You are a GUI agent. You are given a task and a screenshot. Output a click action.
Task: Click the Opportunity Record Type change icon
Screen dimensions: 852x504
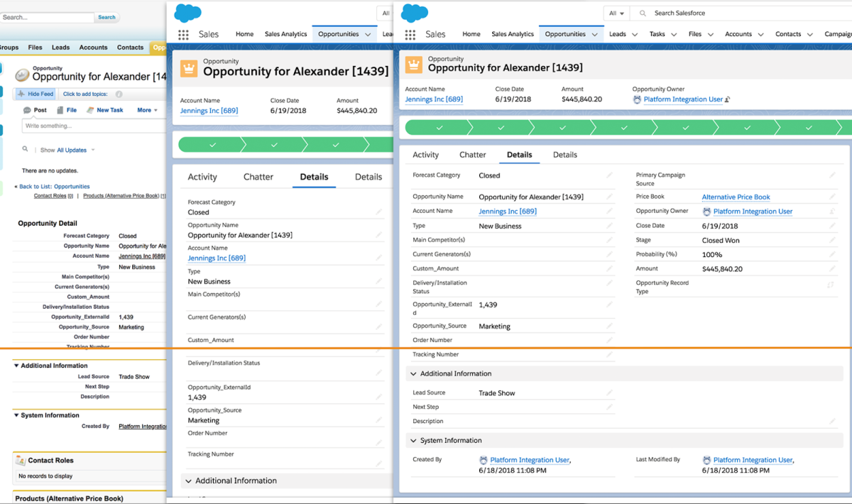(x=831, y=285)
